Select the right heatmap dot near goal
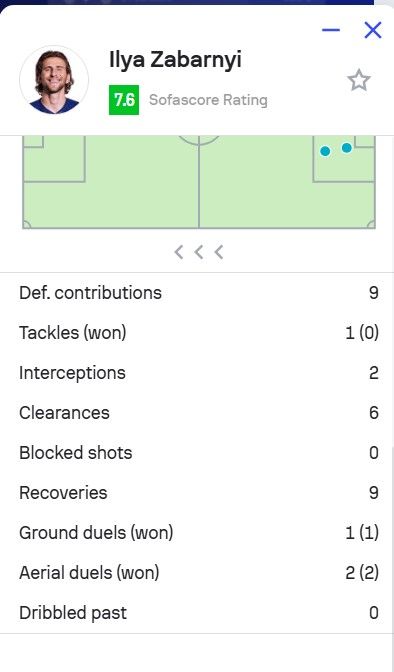 tap(346, 148)
